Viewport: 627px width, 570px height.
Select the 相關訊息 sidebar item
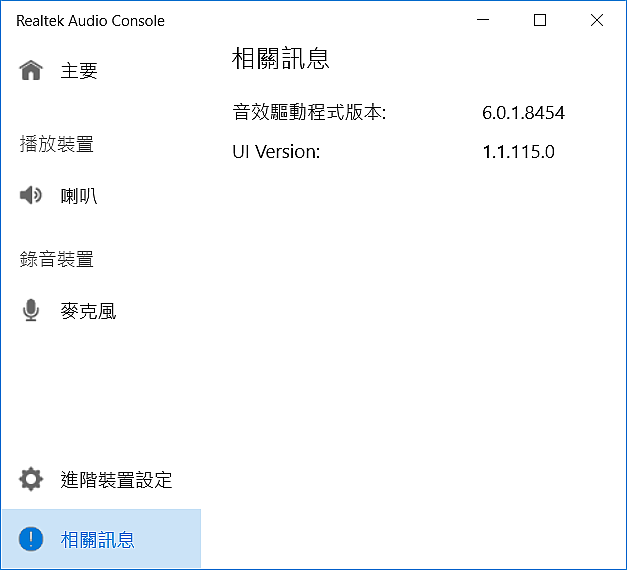101,539
